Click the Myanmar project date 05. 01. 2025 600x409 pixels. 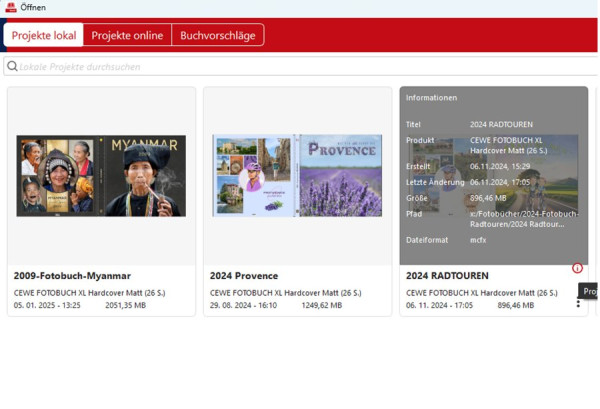click(x=47, y=305)
